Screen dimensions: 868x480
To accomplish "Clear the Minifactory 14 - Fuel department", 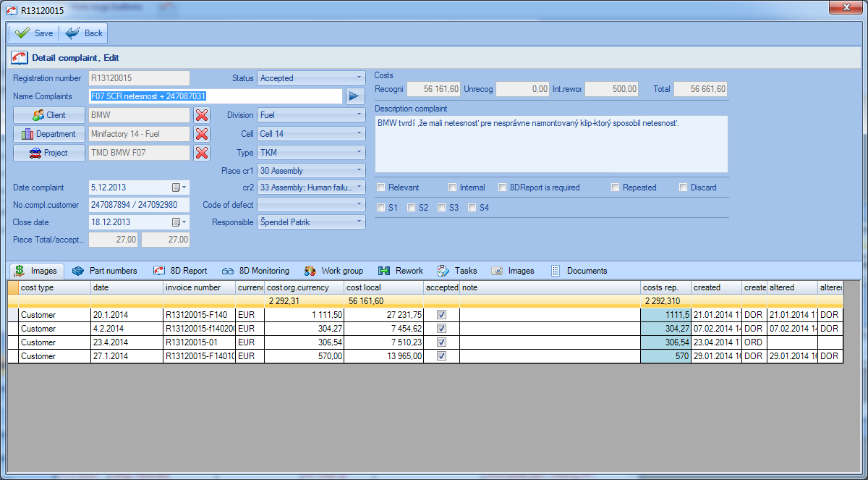I will click(203, 133).
